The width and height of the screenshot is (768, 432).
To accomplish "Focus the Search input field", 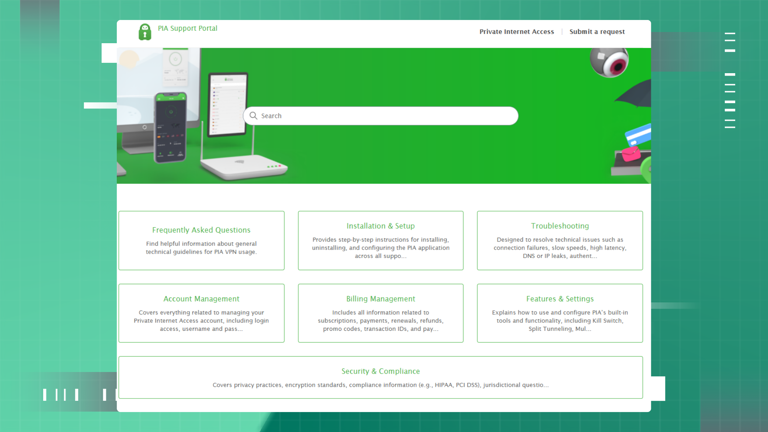I will pyautogui.click(x=381, y=116).
